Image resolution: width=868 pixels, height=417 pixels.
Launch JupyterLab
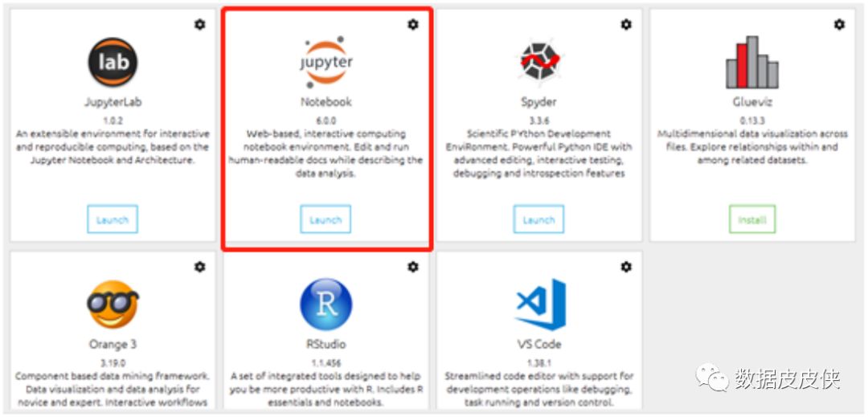click(x=113, y=219)
